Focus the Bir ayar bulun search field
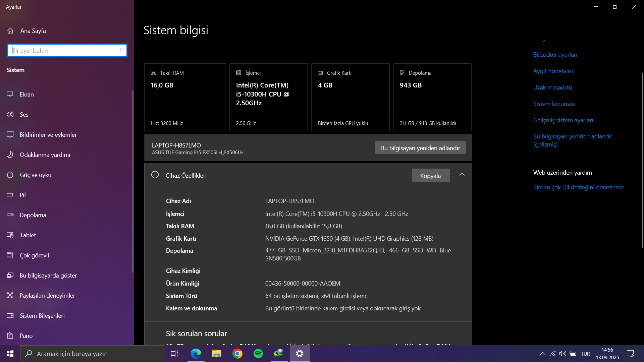Image resolution: width=644 pixels, height=362 pixels. (67, 50)
